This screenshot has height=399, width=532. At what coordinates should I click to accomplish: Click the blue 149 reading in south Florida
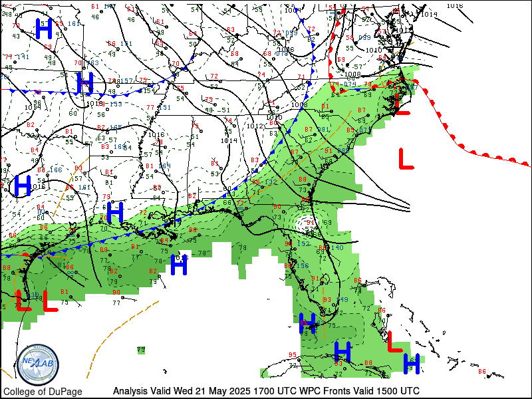(x=342, y=300)
